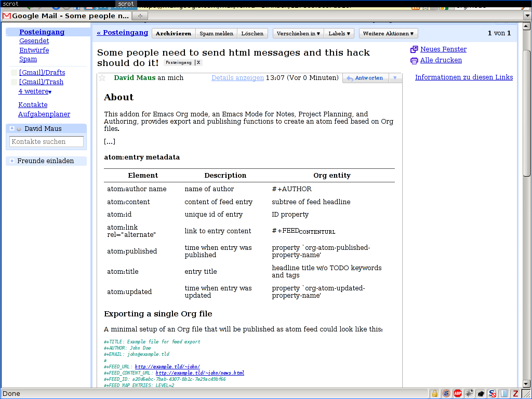Viewport: 532px width, 399px height.
Task: Click Details anzeigen link
Action: pos(238,78)
